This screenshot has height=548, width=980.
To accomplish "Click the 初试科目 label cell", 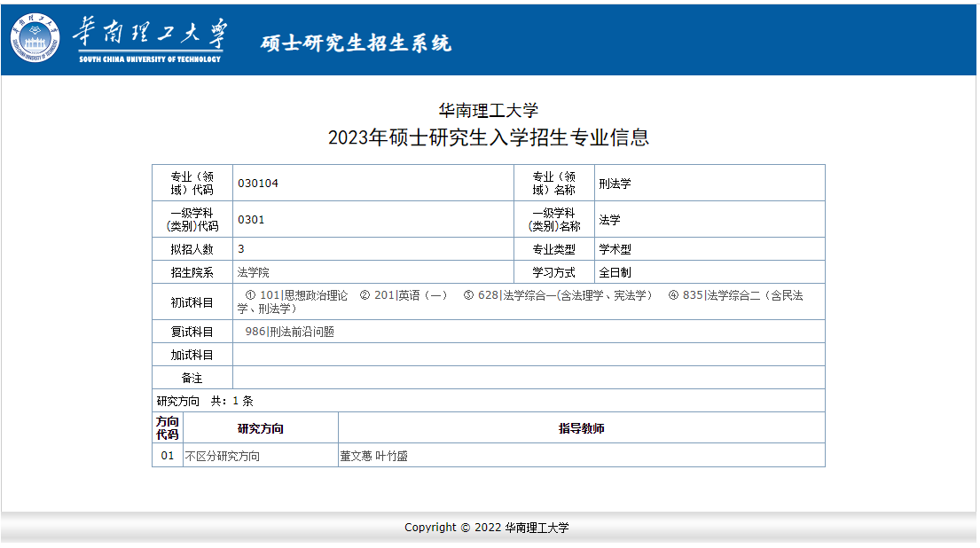I will (192, 301).
